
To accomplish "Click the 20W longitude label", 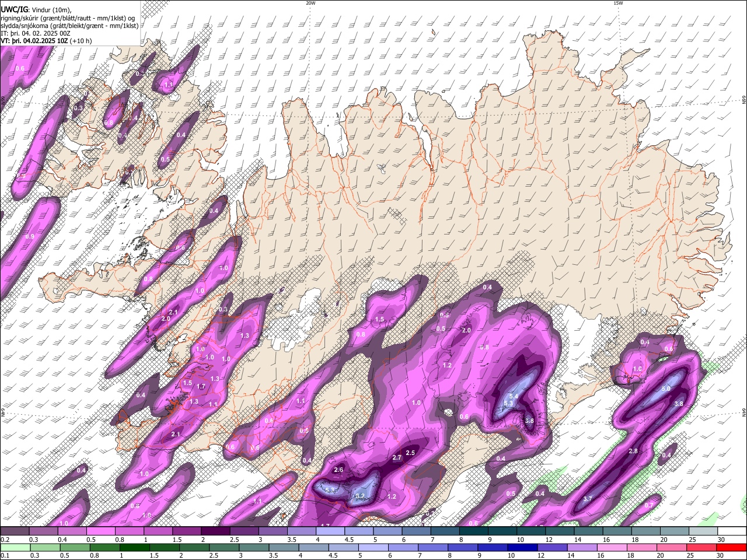I will tap(310, 3).
